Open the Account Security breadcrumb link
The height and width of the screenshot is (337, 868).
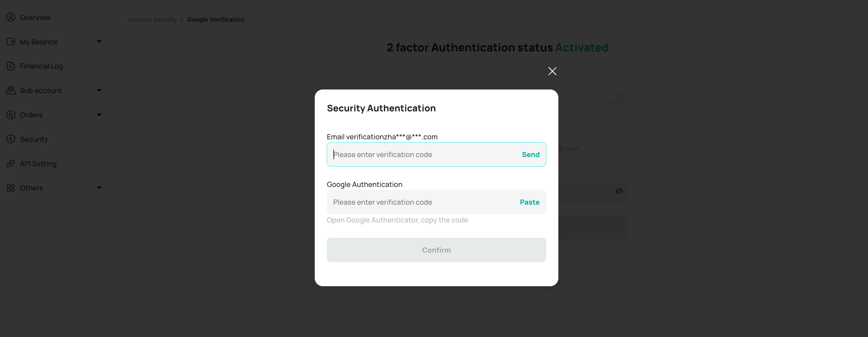tap(152, 20)
